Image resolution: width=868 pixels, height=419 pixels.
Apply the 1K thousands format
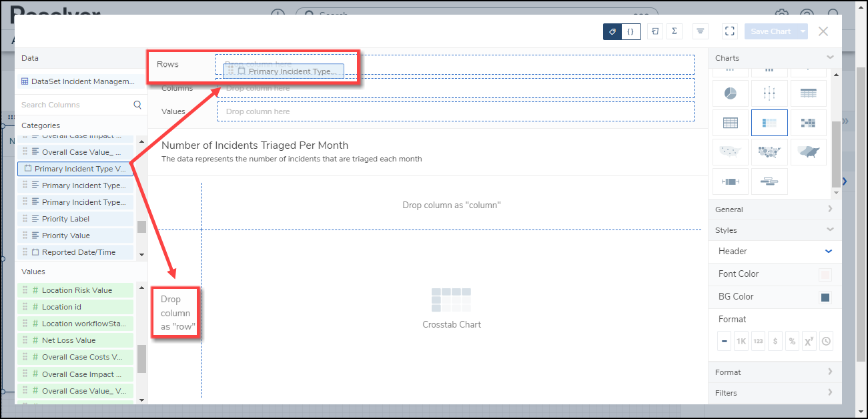(741, 342)
